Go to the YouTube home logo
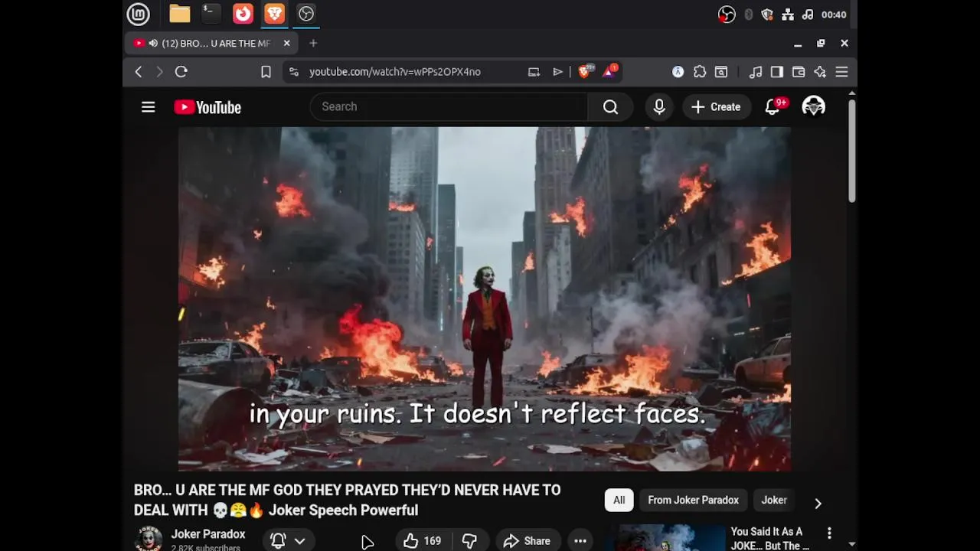This screenshot has height=551, width=980. pos(207,107)
